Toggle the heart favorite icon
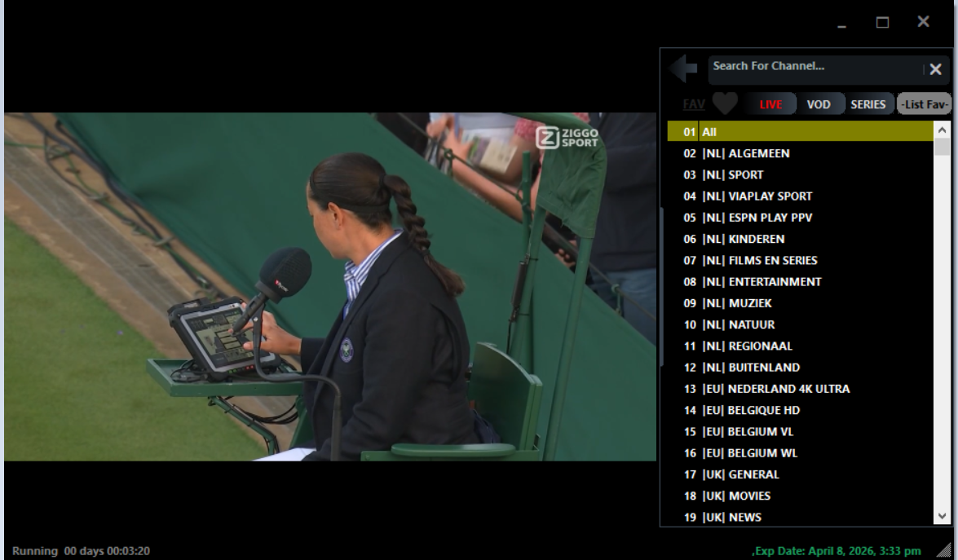 point(725,104)
